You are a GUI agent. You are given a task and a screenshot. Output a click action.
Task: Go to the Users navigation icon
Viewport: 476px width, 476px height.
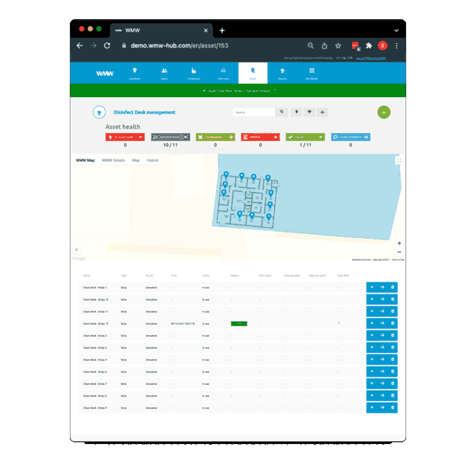pos(164,73)
